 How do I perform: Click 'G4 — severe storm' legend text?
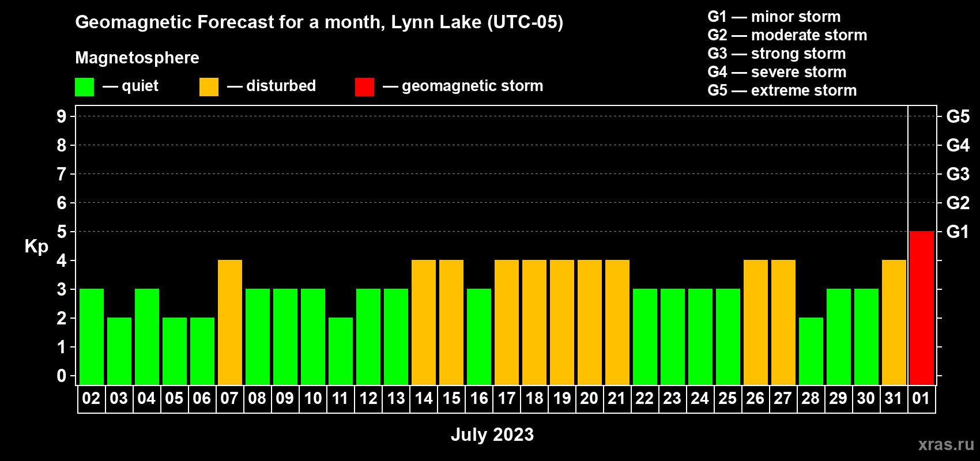click(777, 72)
